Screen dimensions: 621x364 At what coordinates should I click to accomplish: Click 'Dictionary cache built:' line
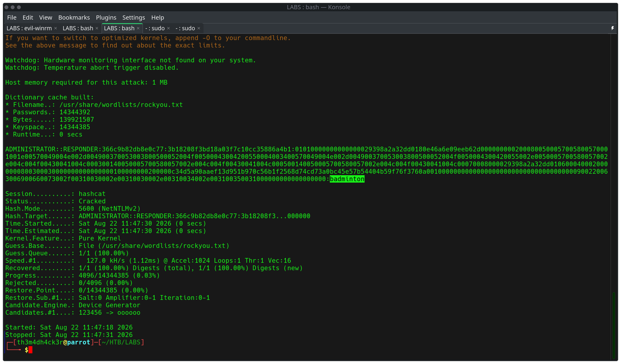pos(49,97)
